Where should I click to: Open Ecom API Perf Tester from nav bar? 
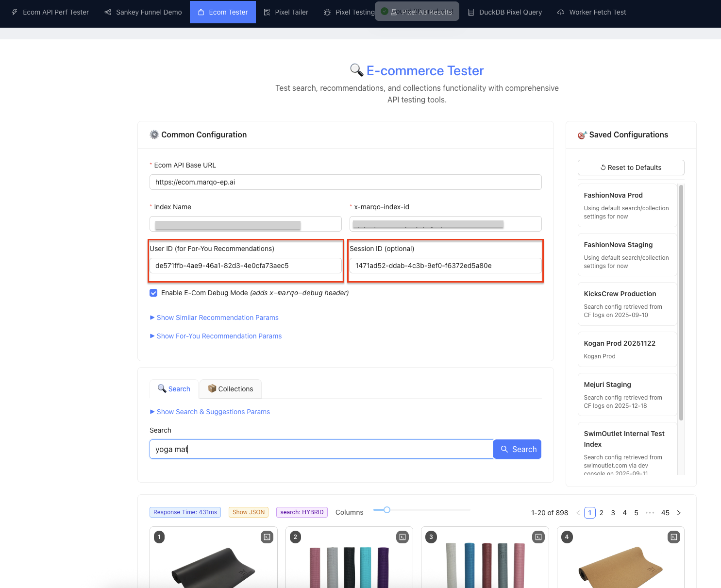tap(50, 12)
